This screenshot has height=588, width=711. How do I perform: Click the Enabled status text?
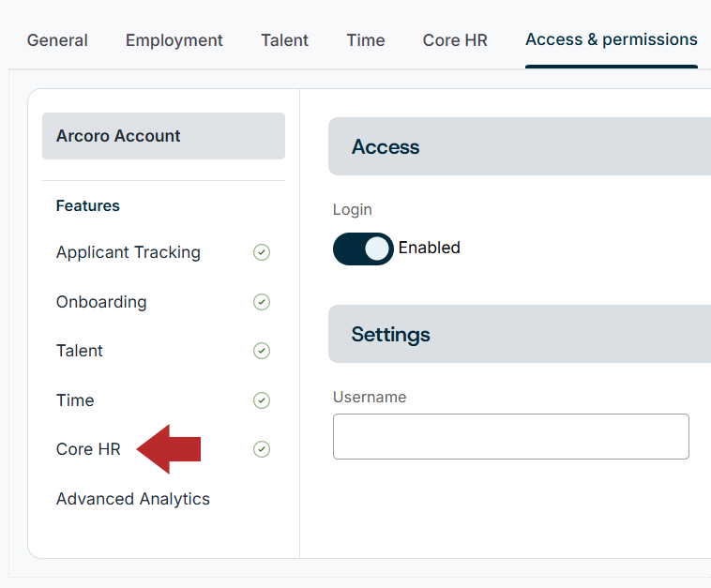[x=430, y=248]
